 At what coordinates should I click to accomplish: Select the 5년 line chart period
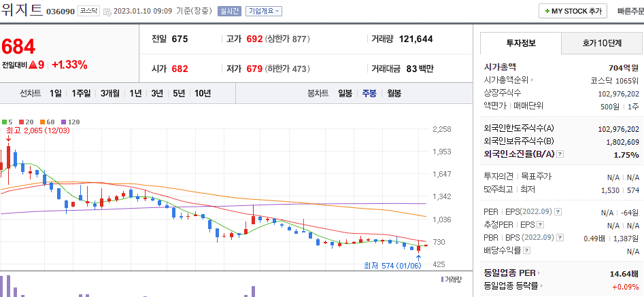point(179,94)
